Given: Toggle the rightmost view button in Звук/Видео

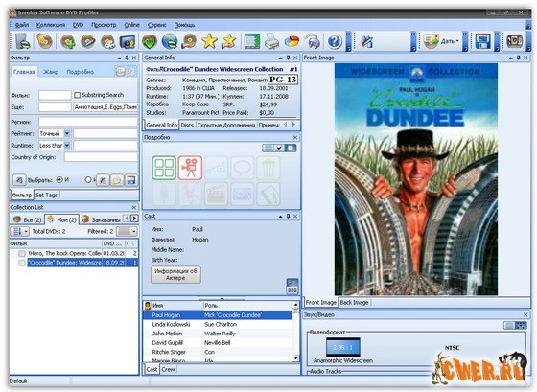Looking at the screenshot, I should (x=521, y=325).
